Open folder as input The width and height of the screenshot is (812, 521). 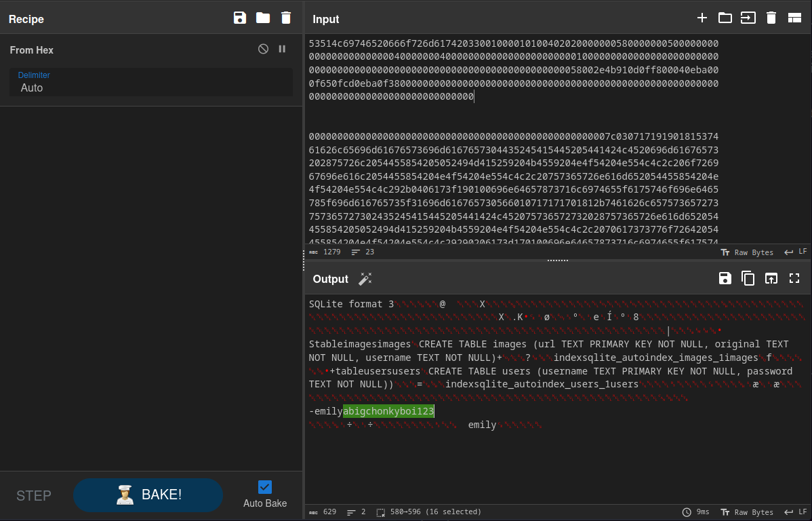[725, 18]
